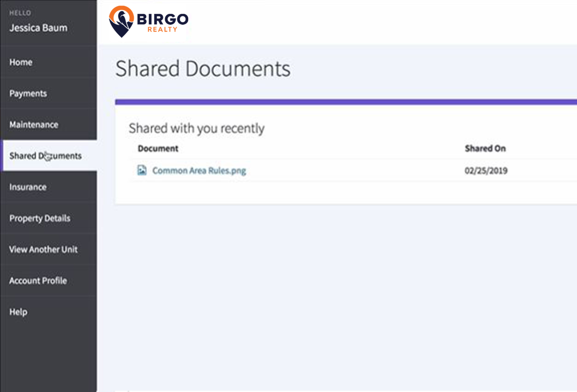Open the Home section from the sidebar
This screenshot has width=577, height=392.
point(21,62)
